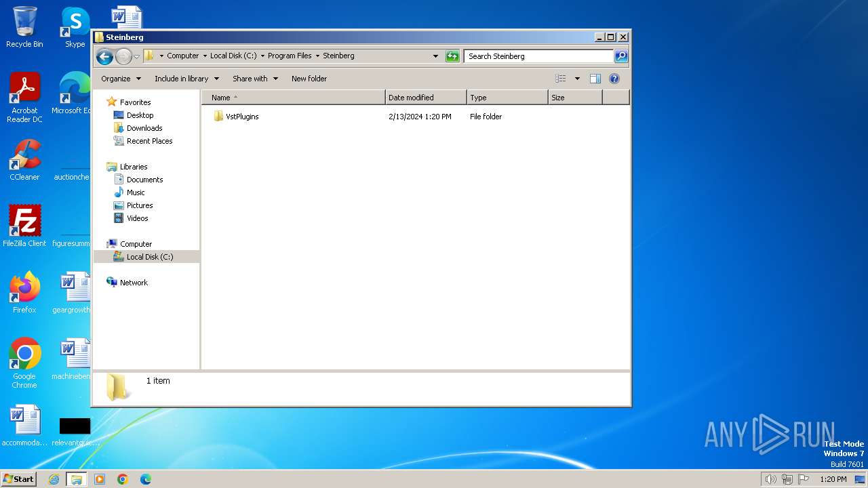Open Windows Media Player from taskbar
This screenshot has height=488, width=868.
[100, 479]
